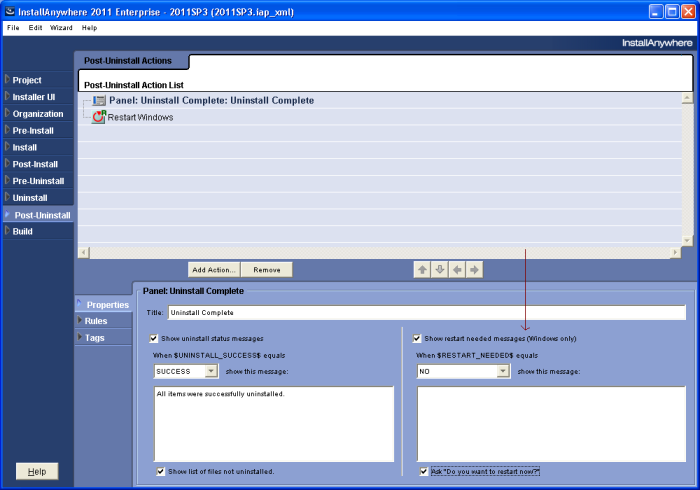
Task: Uncheck Show list of files not uninstalled
Action: pyautogui.click(x=161, y=471)
